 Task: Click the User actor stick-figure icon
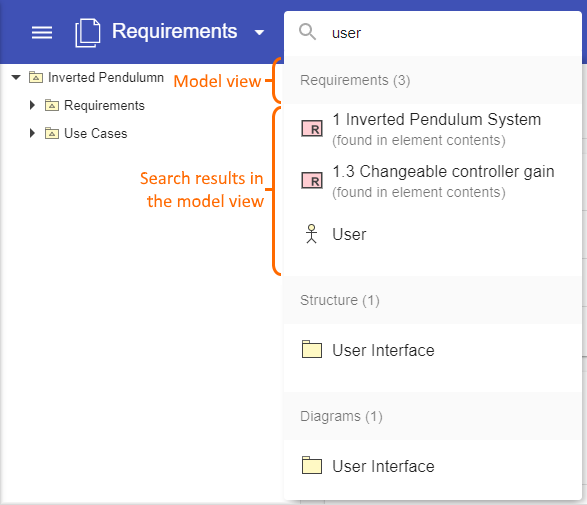tap(311, 234)
